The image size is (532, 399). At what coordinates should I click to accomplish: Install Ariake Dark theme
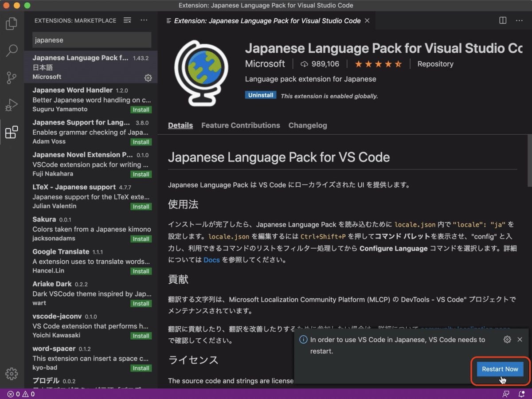(x=141, y=304)
